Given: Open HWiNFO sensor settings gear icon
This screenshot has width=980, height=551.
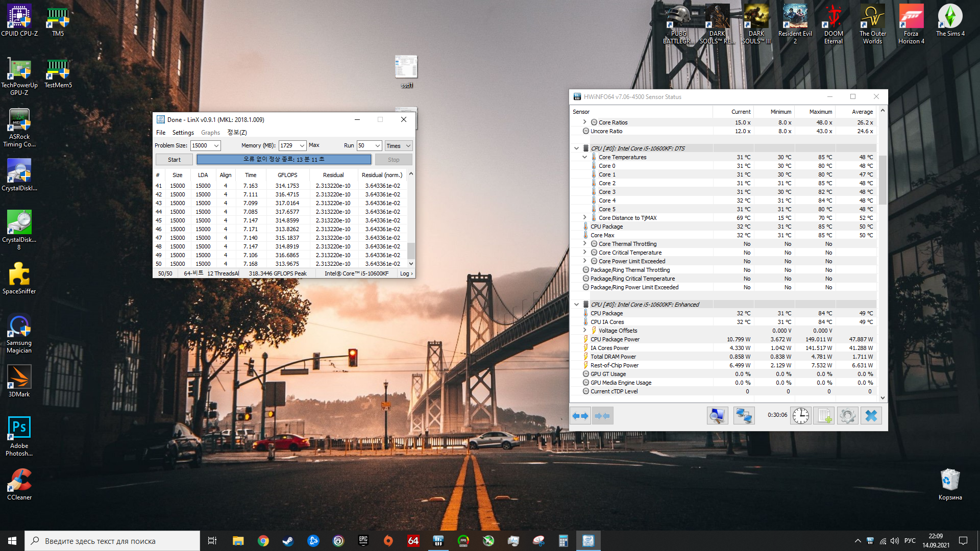Looking at the screenshot, I should [847, 416].
